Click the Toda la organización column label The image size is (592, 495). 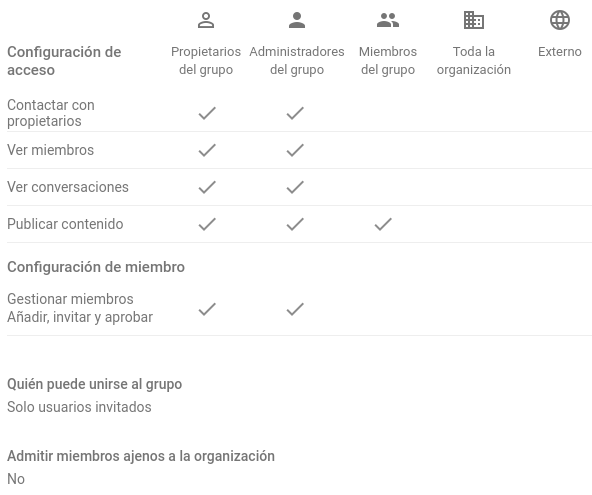pos(473,61)
